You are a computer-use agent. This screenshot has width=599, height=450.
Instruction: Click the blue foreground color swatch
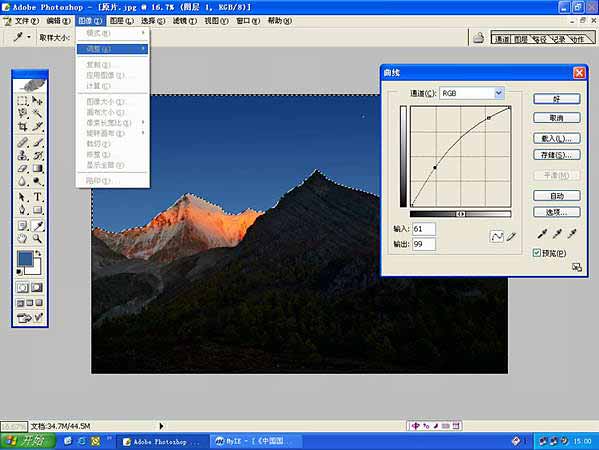(x=25, y=259)
